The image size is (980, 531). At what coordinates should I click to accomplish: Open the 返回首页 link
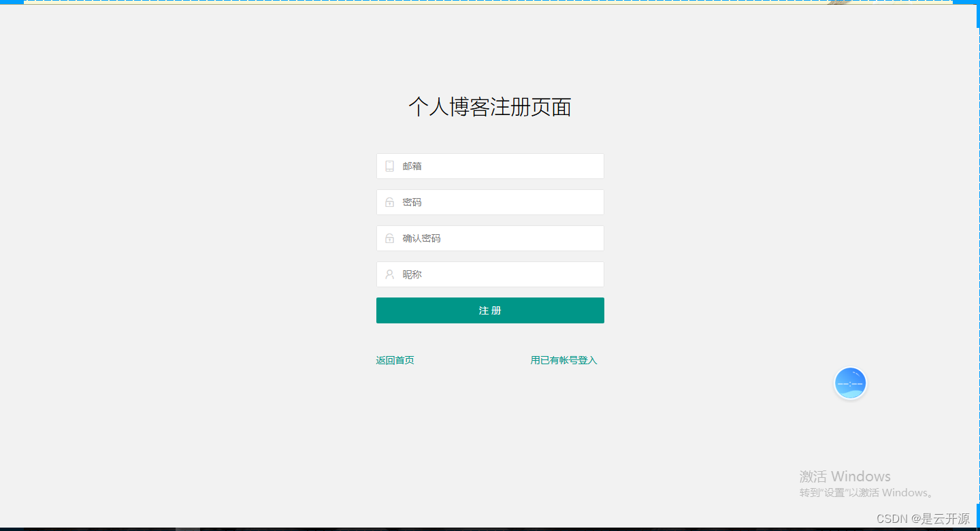pyautogui.click(x=395, y=360)
